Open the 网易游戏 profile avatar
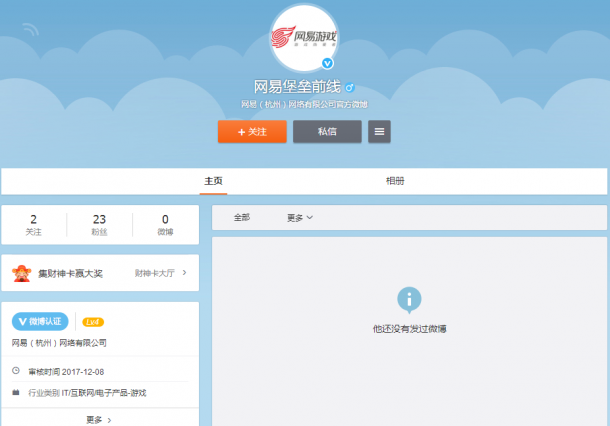The image size is (610, 426). (304, 38)
